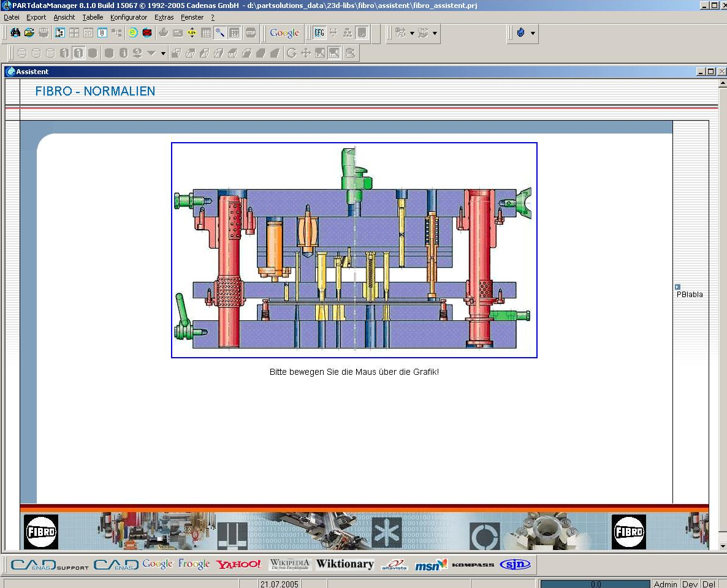Viewport: 727px width, 588px height.
Task: Toggle the pressed picture view button
Action: tap(334, 53)
